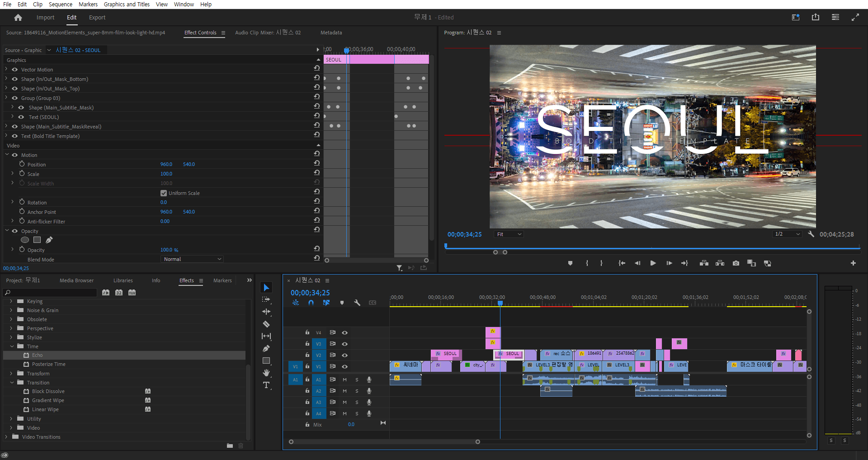The height and width of the screenshot is (460, 868).
Task: Select the Echo effect
Action: (x=37, y=356)
